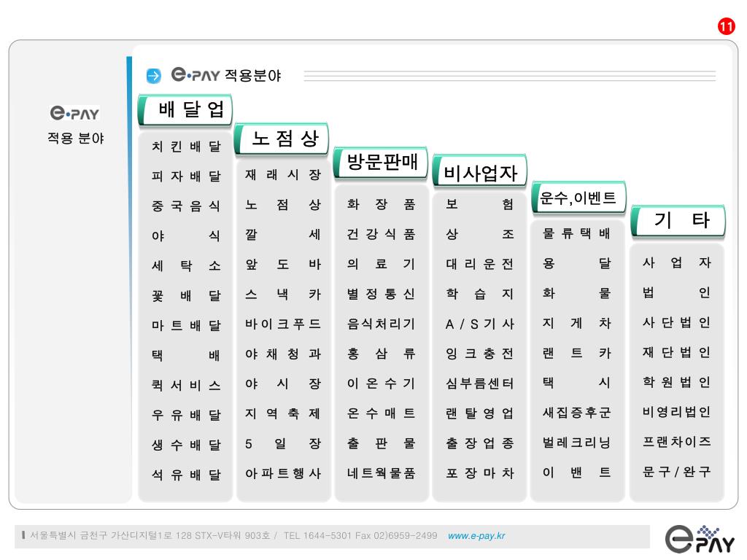Click the 네트웍물품 entry

381,472
